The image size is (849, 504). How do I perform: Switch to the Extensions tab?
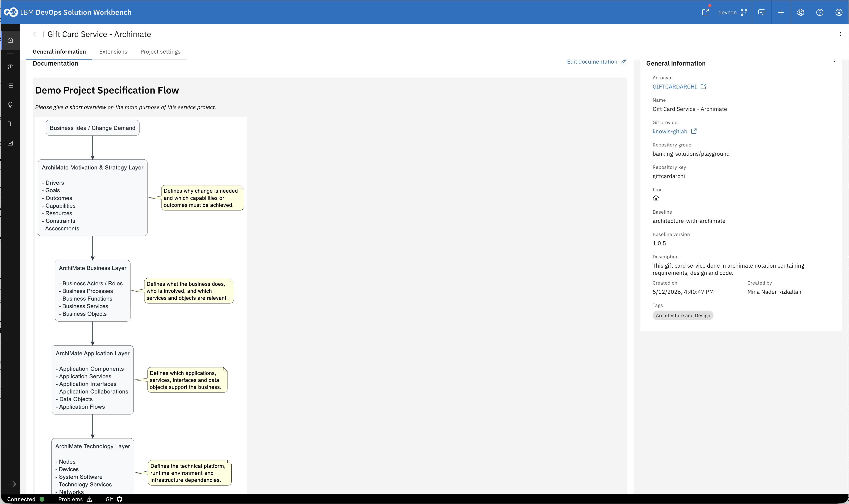(113, 52)
